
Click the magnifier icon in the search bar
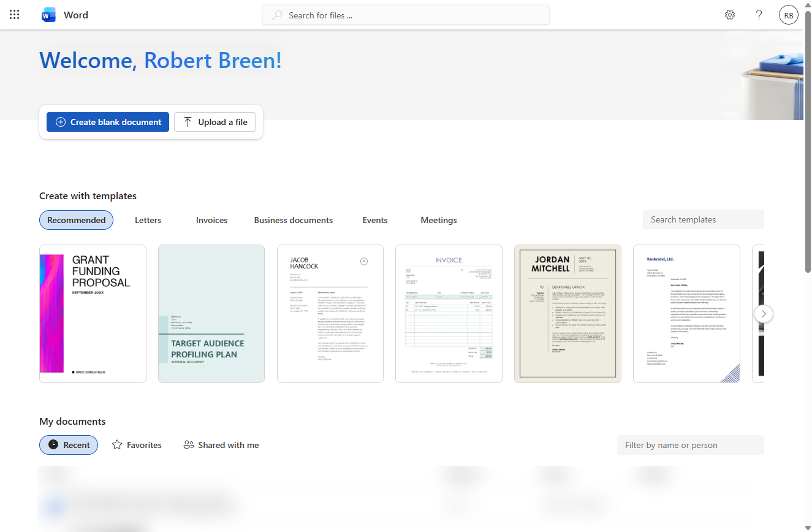[278, 15]
